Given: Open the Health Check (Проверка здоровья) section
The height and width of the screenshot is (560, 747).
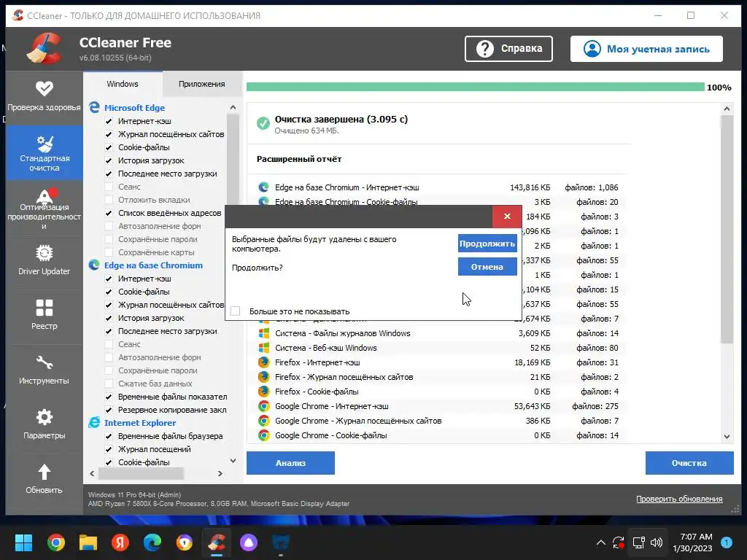Looking at the screenshot, I should [44, 97].
